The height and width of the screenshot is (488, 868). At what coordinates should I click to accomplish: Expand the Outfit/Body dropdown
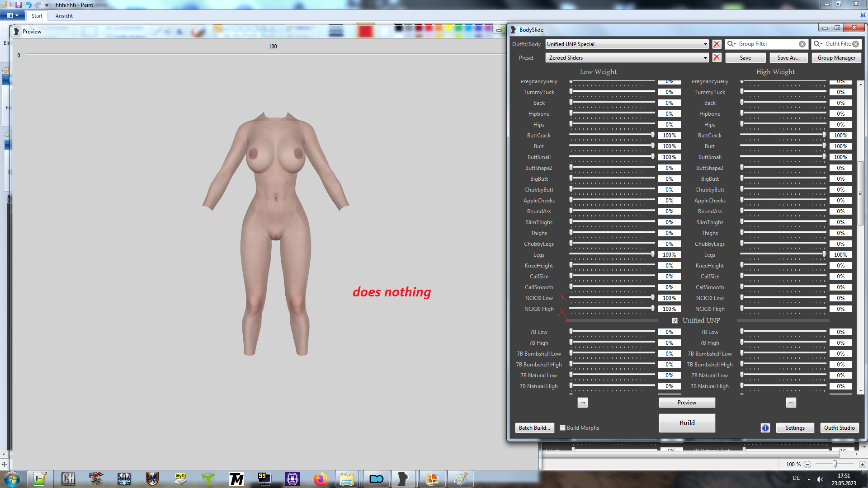point(705,44)
